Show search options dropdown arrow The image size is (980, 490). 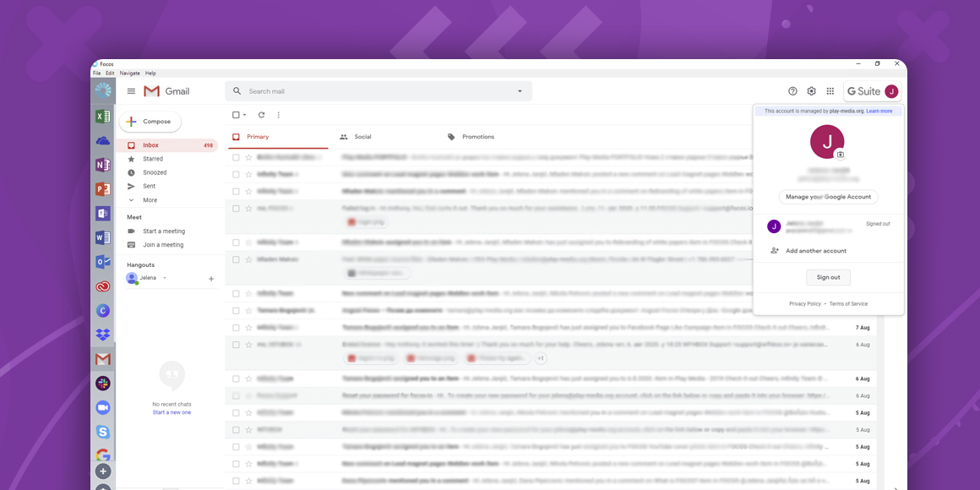click(x=520, y=91)
